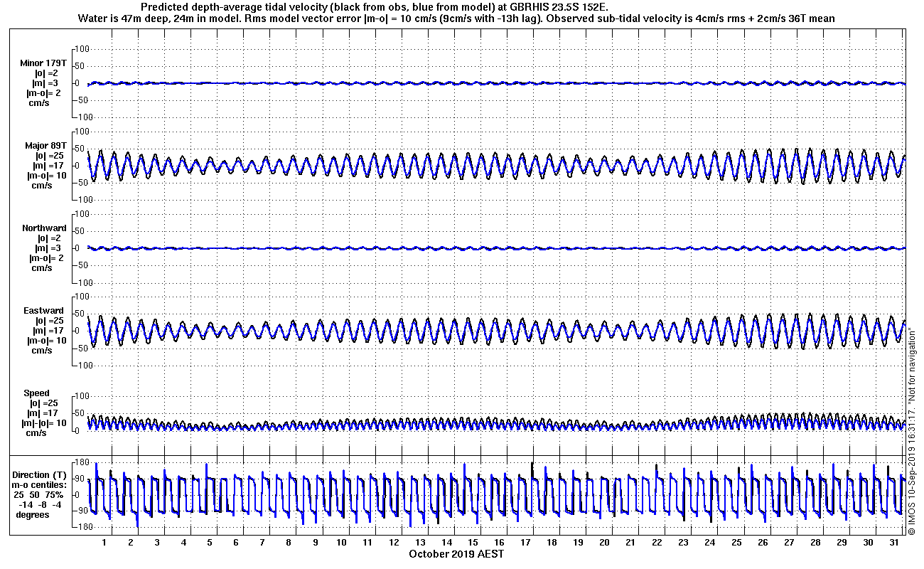Viewport: 924px width, 569px height.
Task: Click day 5 on the date axis
Action: (x=210, y=543)
